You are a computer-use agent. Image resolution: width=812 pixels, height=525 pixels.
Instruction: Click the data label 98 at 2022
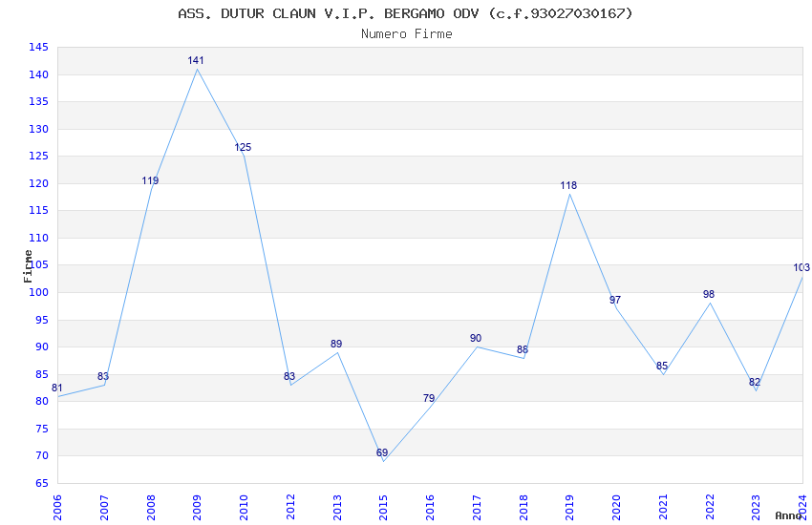point(709,294)
